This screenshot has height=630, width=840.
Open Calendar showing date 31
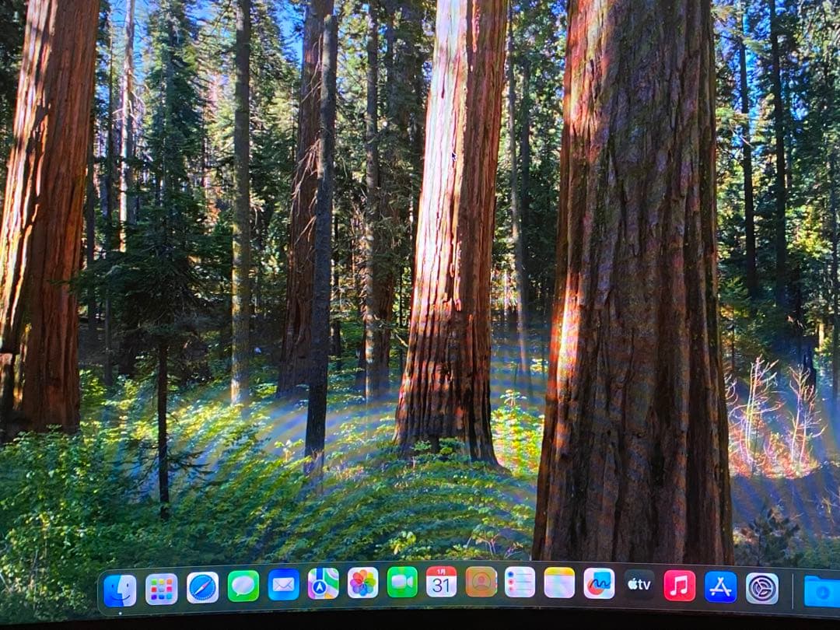[x=441, y=582]
